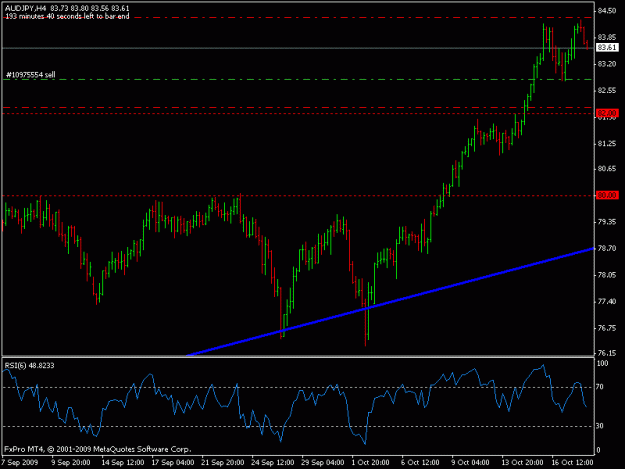Select the blue ascending trendline
Viewport: 625px width, 469px height.
click(x=391, y=302)
